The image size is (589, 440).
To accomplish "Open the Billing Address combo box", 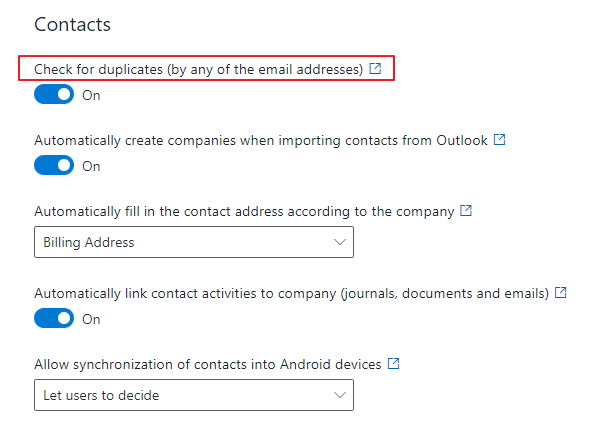I will [194, 242].
